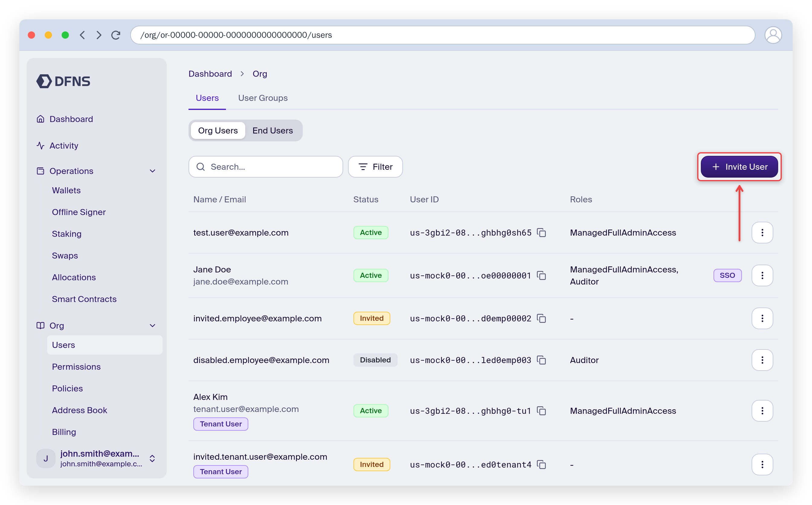The width and height of the screenshot is (812, 505).
Task: Open the User Groups tab
Action: pyautogui.click(x=263, y=98)
